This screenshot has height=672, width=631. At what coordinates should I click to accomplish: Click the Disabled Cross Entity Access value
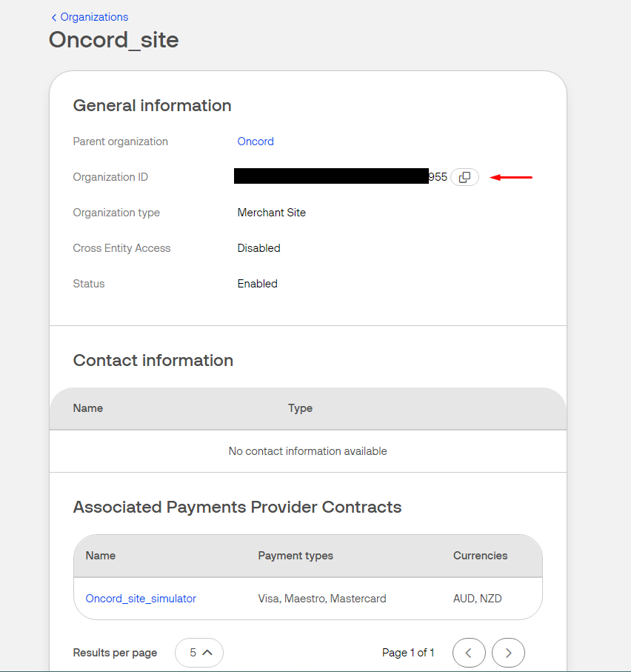point(258,248)
